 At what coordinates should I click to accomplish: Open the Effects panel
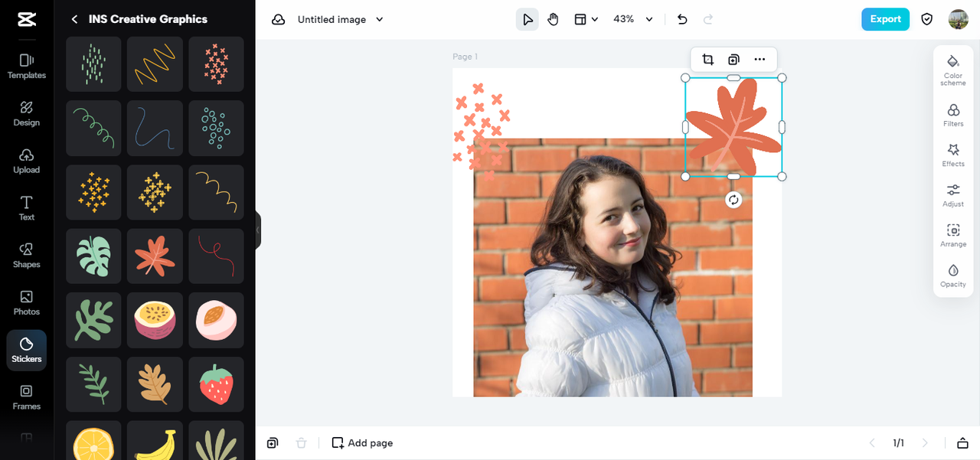click(953, 155)
